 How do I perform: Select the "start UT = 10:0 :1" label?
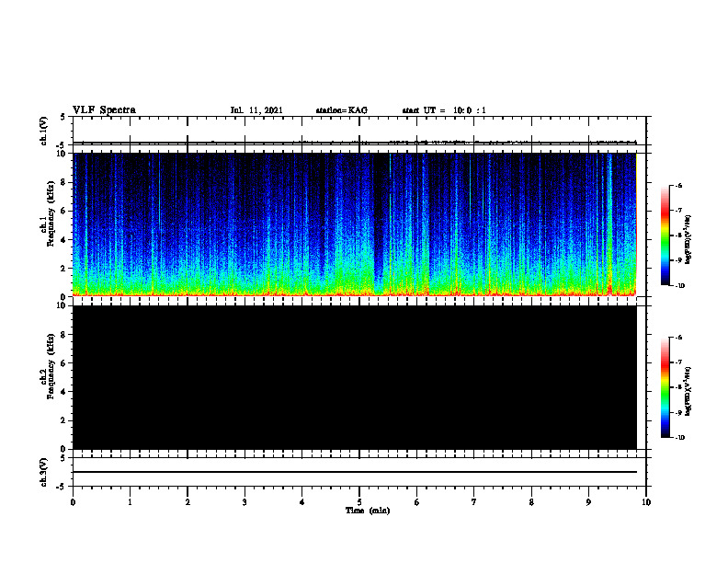tap(444, 110)
